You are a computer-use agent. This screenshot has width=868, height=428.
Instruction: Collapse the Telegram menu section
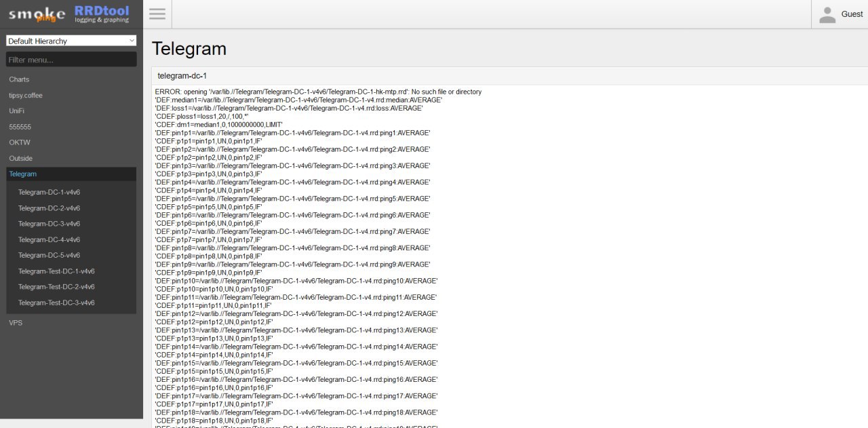pos(71,174)
